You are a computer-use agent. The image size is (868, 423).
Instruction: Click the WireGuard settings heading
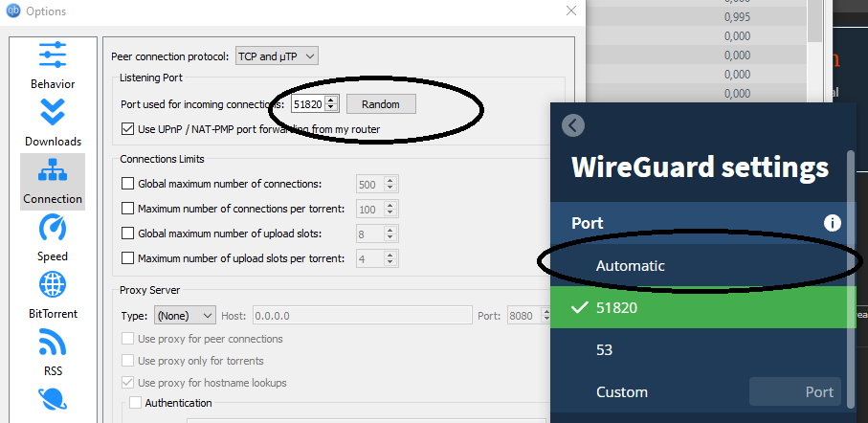pyautogui.click(x=700, y=167)
